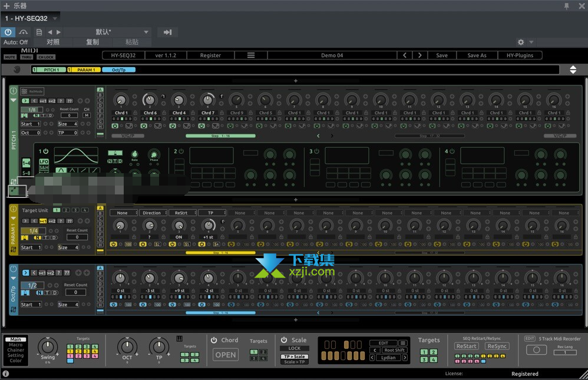Select Target Unit 2 in PARAM 1

66,210
